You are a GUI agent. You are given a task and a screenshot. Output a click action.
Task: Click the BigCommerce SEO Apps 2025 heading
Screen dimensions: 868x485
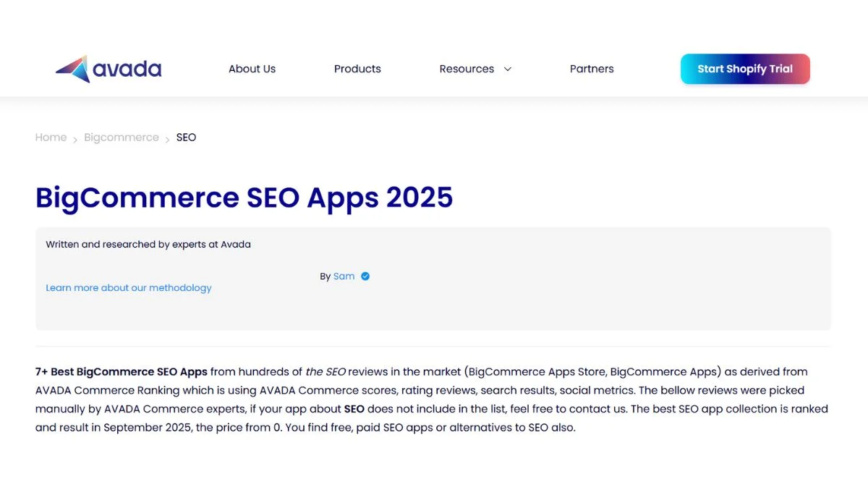pyautogui.click(x=244, y=198)
